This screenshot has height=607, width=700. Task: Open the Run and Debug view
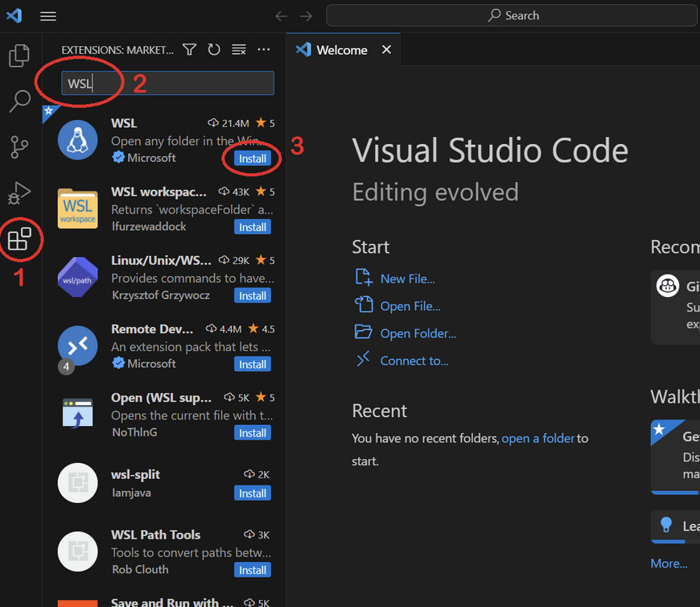19,193
